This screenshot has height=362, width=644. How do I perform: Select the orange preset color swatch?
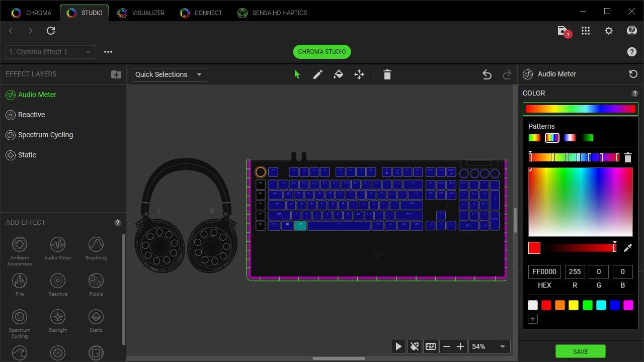pos(560,305)
